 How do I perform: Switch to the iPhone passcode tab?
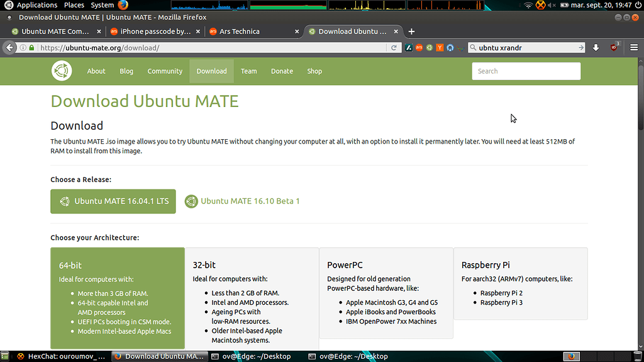pos(155,31)
